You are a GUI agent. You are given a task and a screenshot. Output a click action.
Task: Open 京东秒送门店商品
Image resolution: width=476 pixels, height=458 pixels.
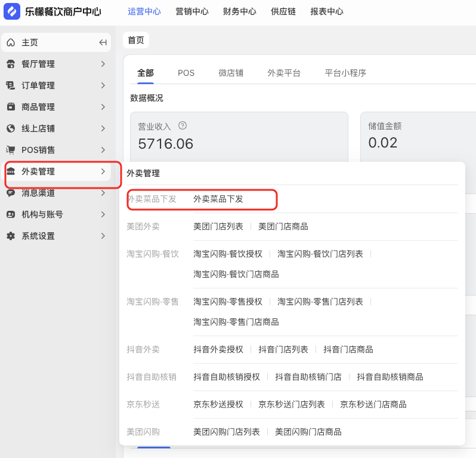[373, 404]
